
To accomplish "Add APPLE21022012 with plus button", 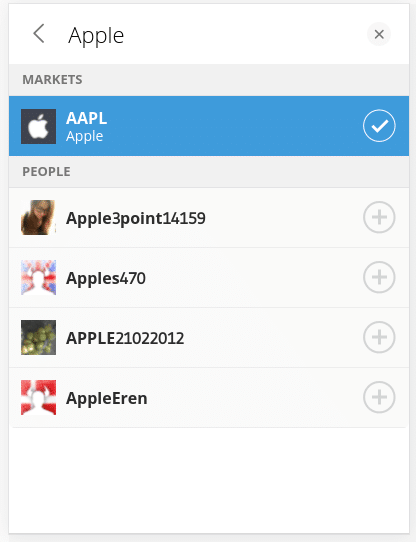I will pos(379,337).
